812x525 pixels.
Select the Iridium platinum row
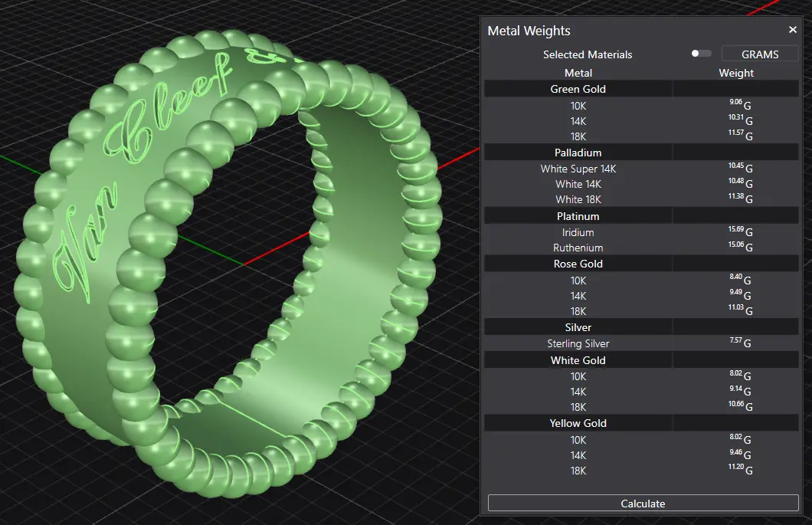point(578,232)
